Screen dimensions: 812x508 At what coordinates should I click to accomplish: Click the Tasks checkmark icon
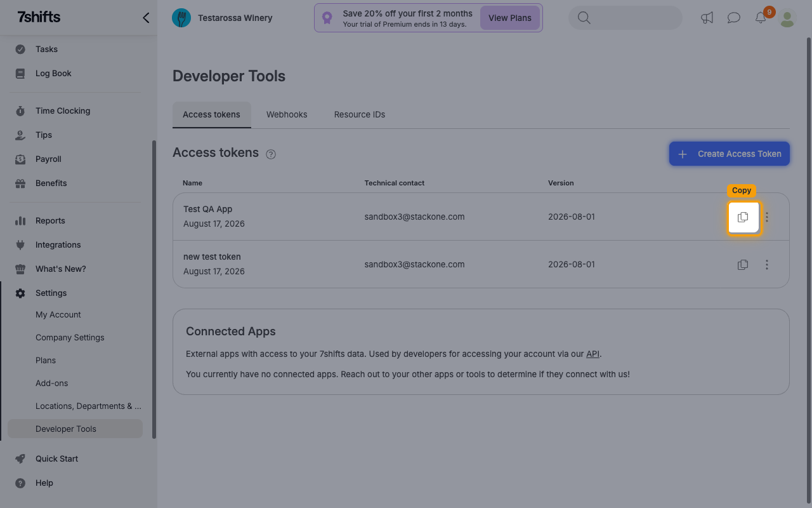[x=20, y=49]
